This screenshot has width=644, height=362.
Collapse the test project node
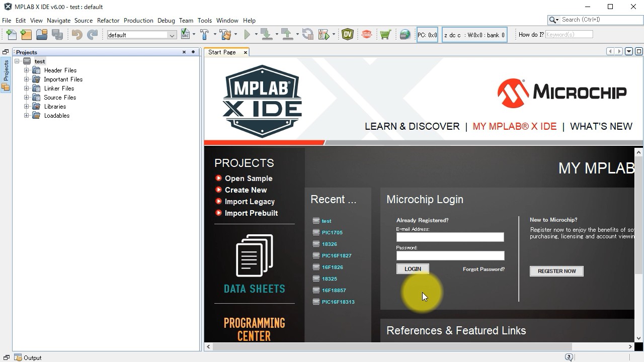click(17, 61)
